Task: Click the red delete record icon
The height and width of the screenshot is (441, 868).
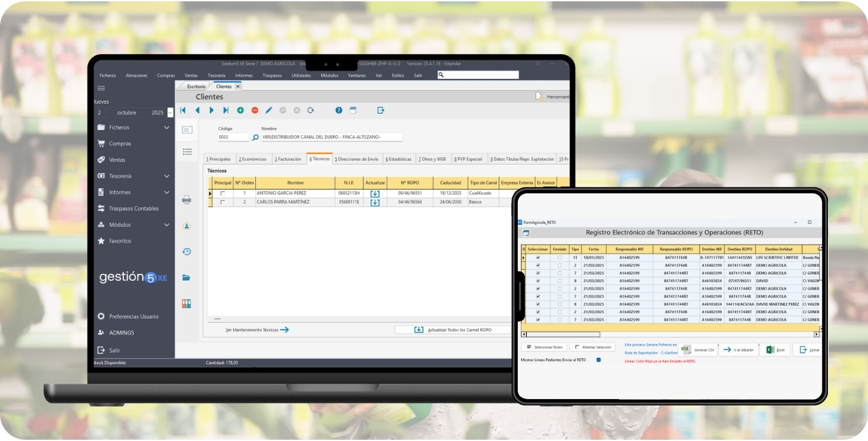Action: coord(255,111)
